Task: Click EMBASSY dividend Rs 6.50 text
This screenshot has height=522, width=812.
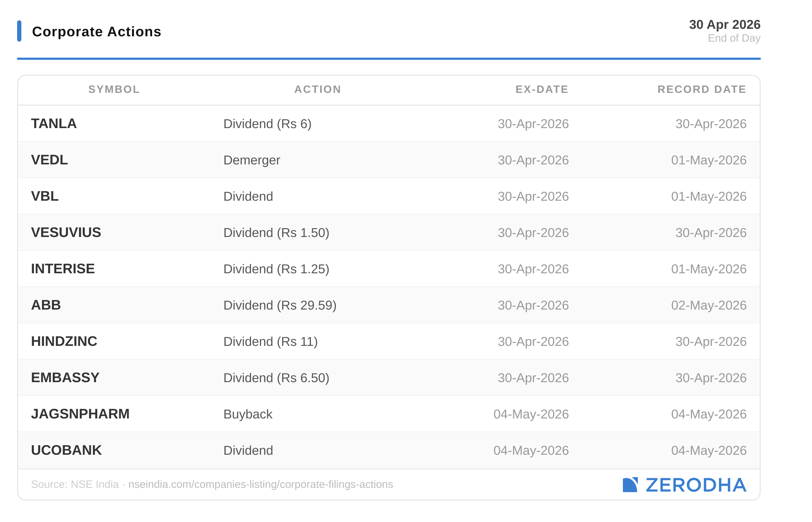Action: point(276,378)
